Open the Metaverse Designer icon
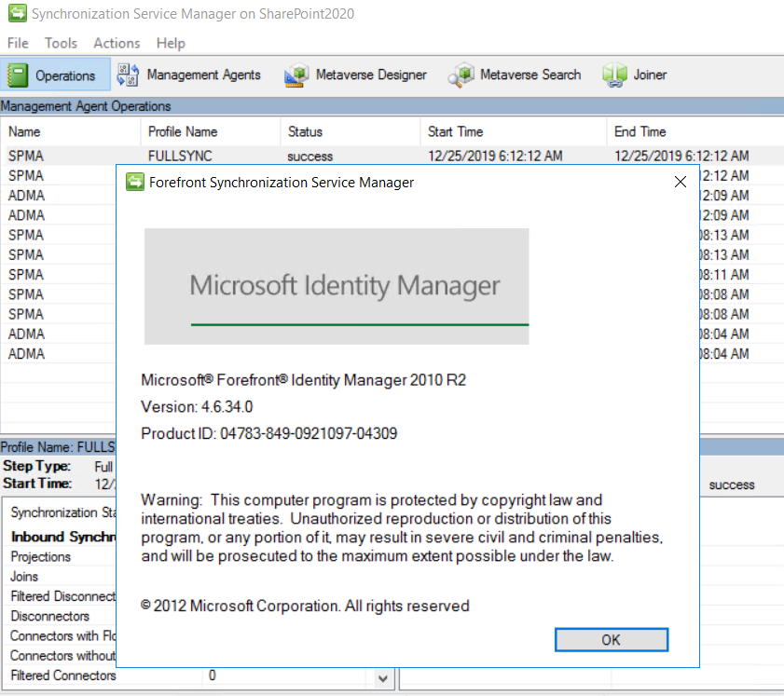The height and width of the screenshot is (696, 784). [296, 75]
